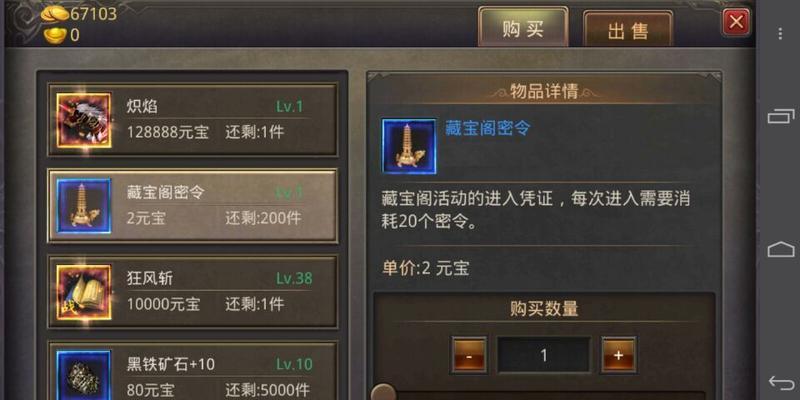Switch to the 购买 tab
Viewport: 800px width, 400px height.
(523, 27)
